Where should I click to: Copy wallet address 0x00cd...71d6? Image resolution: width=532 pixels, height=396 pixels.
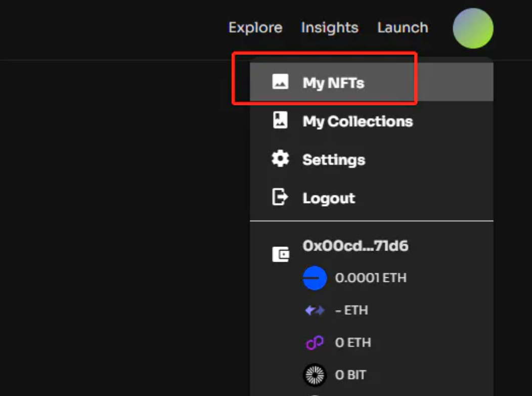coord(355,246)
